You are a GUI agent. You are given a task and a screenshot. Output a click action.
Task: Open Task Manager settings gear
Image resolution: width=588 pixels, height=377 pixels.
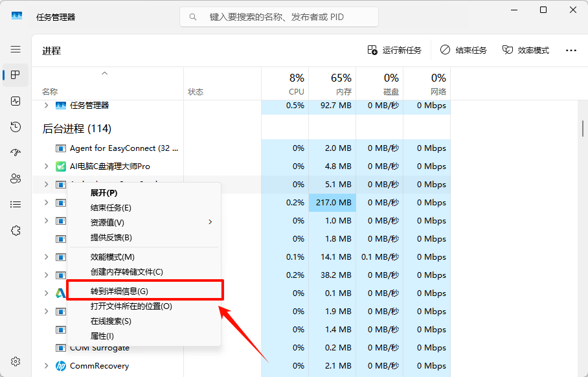(16, 361)
